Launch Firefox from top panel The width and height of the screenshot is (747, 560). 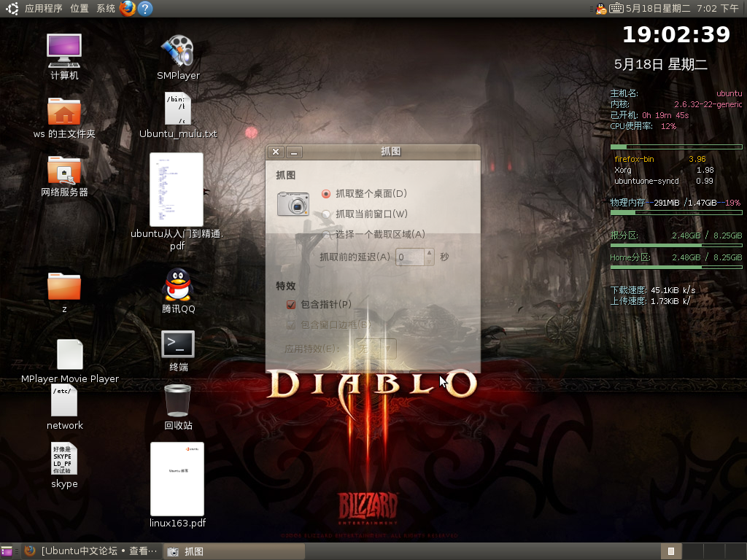click(128, 9)
